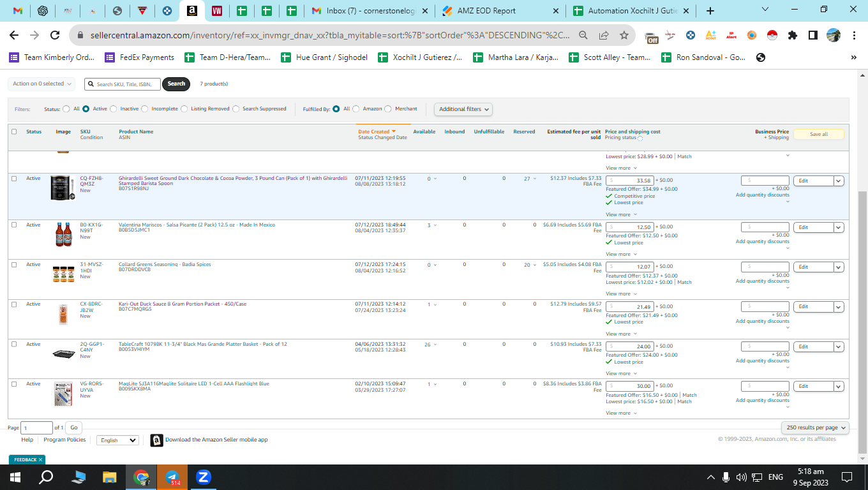Click Add quantity discounts for TableCraft row
This screenshot has width=868, height=490.
tap(763, 360)
